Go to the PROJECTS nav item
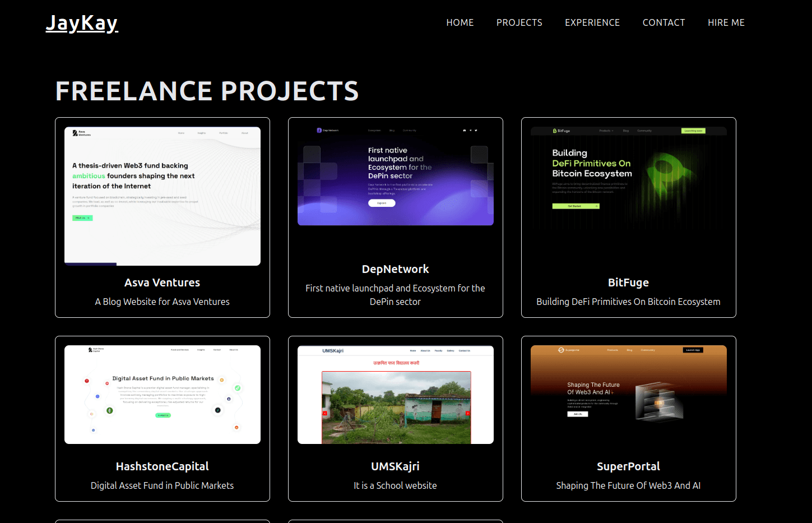 (x=519, y=22)
